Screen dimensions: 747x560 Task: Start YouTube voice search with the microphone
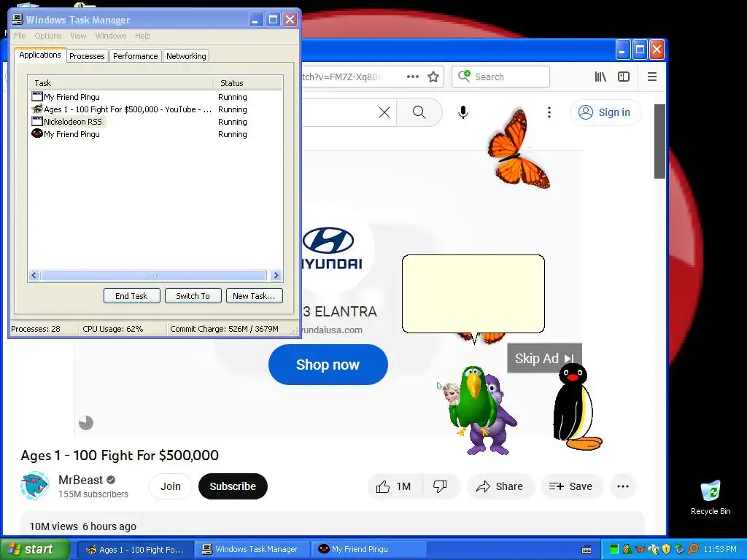[462, 112]
